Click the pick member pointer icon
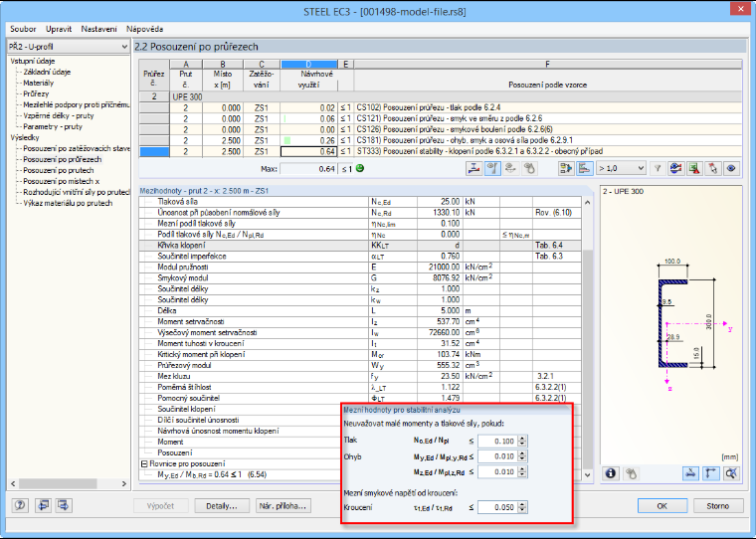This screenshot has width=756, height=539. 712,168
